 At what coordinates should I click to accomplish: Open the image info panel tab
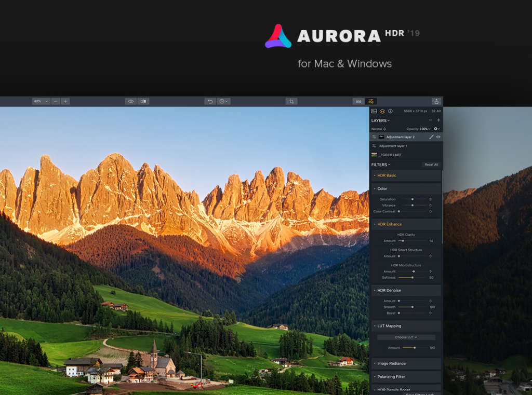click(x=390, y=111)
